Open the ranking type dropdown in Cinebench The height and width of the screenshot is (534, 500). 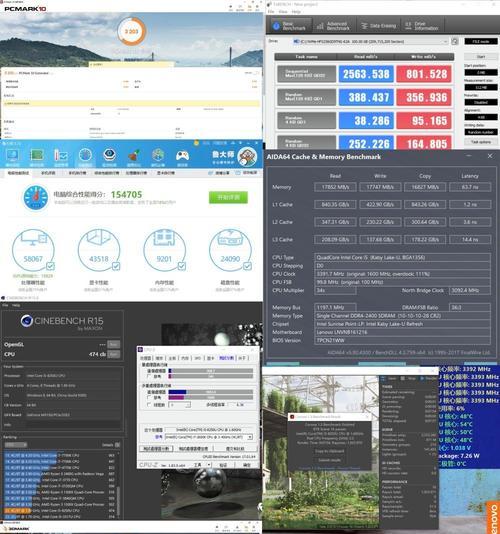coord(16,445)
